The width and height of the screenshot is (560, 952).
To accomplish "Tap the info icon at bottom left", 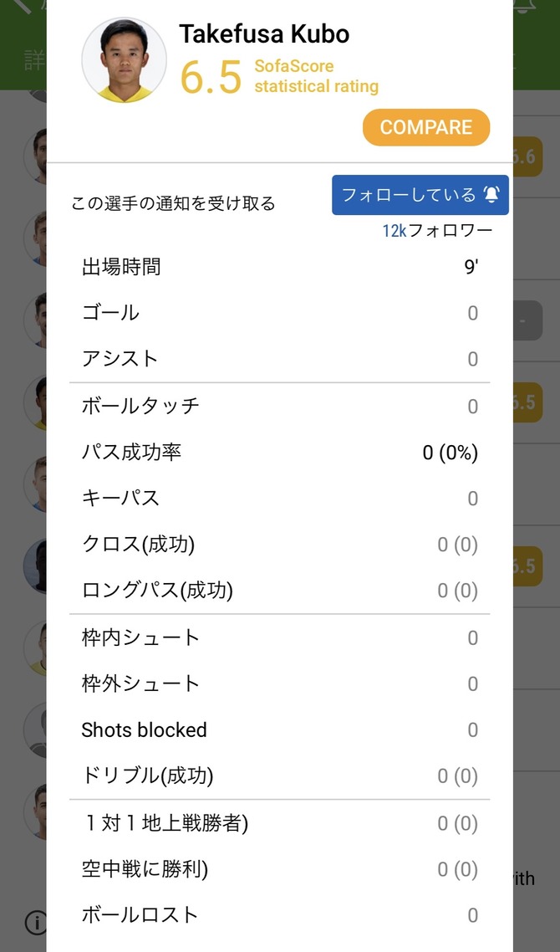I will pos(36,923).
